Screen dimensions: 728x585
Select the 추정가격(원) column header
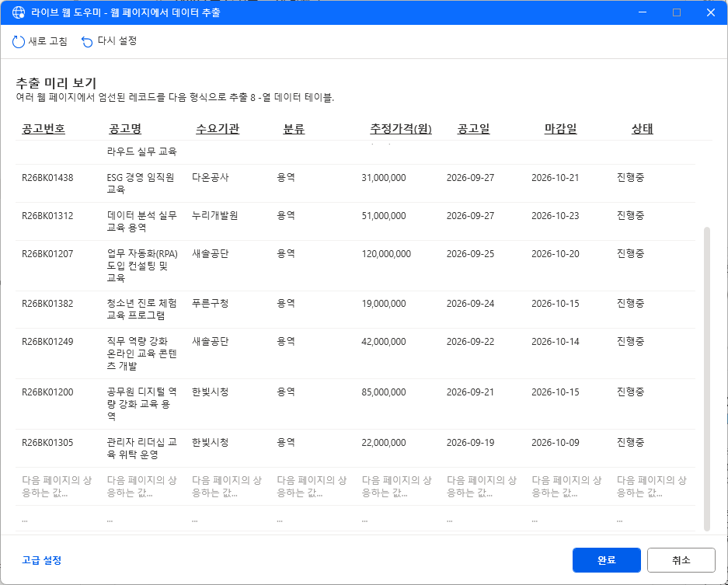tap(401, 129)
